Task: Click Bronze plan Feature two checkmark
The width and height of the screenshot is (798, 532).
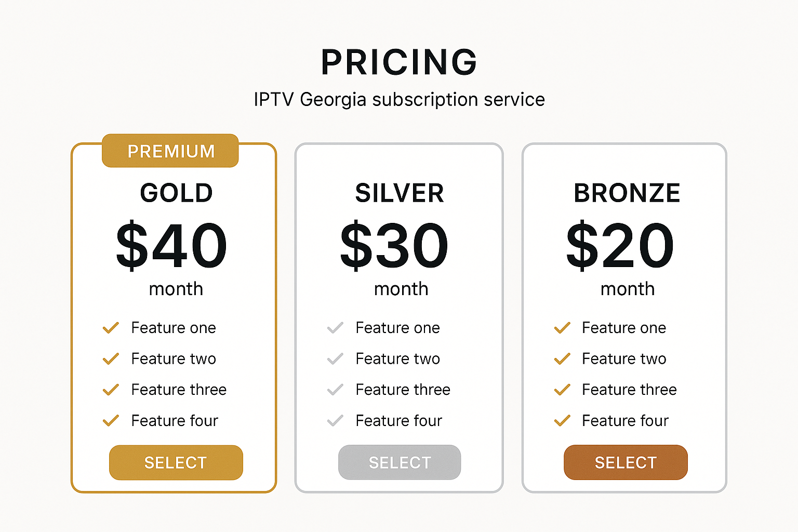Action: 562,358
